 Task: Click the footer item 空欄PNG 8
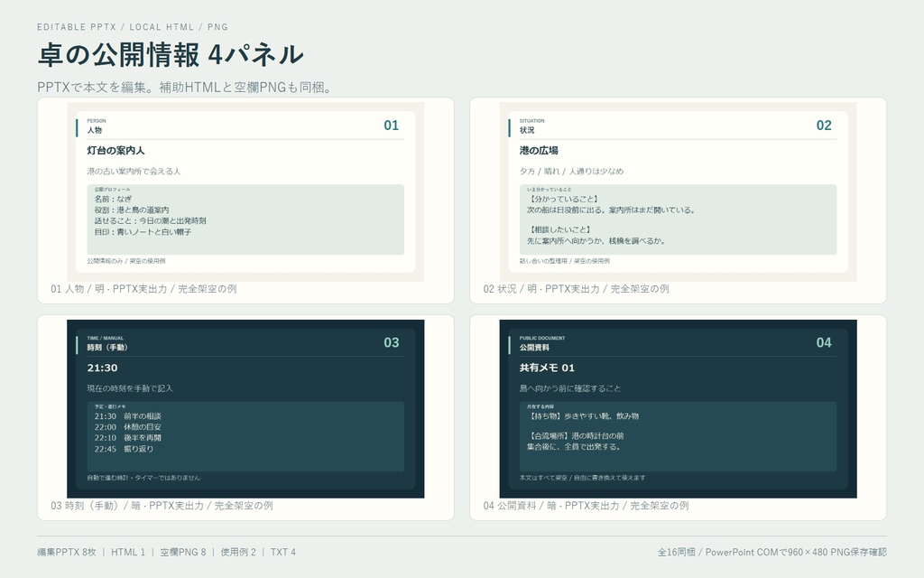point(182,552)
